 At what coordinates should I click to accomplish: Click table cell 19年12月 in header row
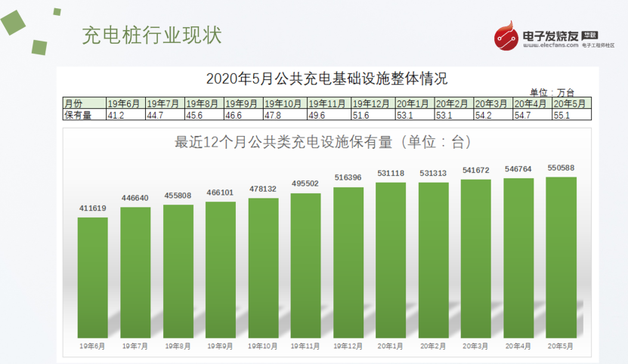(370, 103)
